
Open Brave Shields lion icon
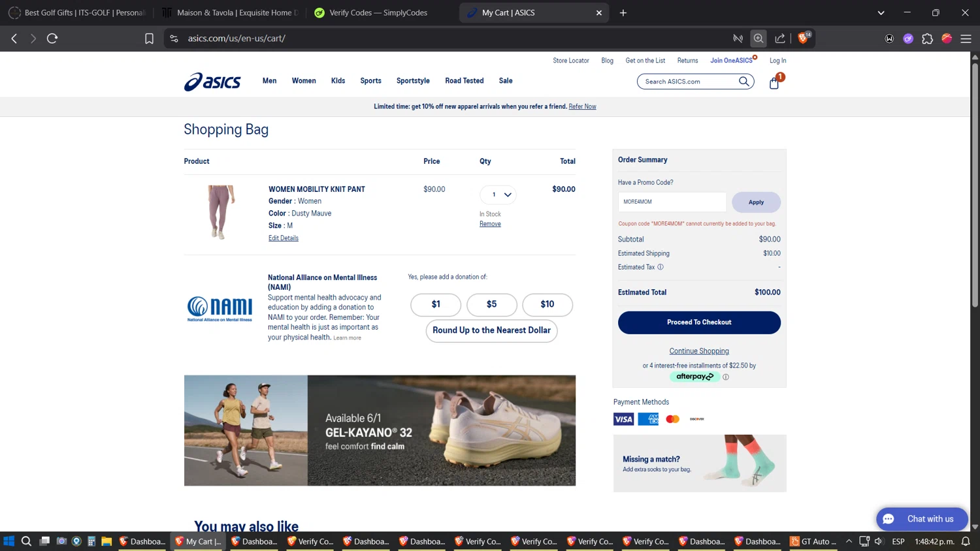pos(803,39)
